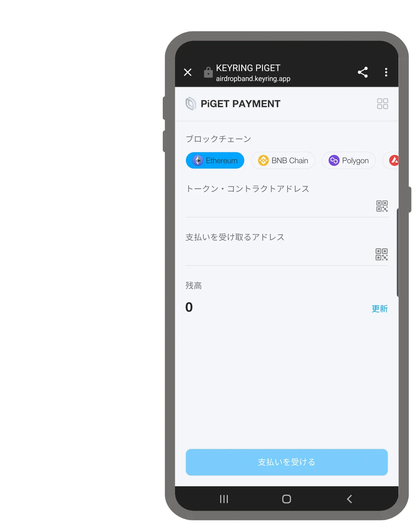Select the Polygon blockchain option
The height and width of the screenshot is (532, 415).
click(349, 160)
